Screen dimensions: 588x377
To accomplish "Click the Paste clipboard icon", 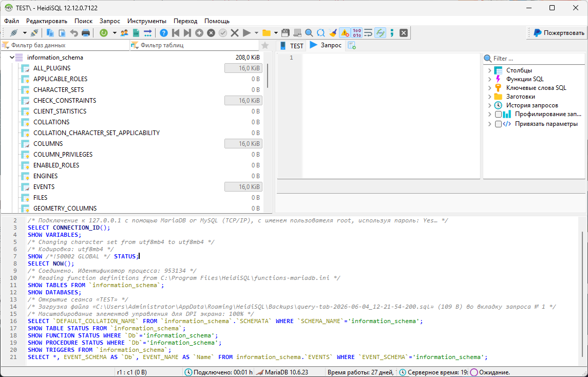I will [62, 33].
